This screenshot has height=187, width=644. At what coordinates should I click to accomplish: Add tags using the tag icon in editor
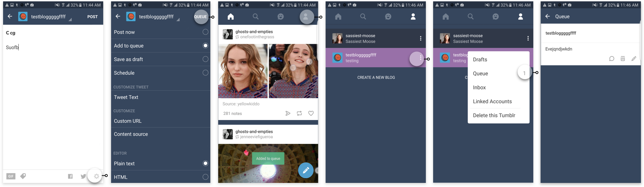tap(23, 176)
